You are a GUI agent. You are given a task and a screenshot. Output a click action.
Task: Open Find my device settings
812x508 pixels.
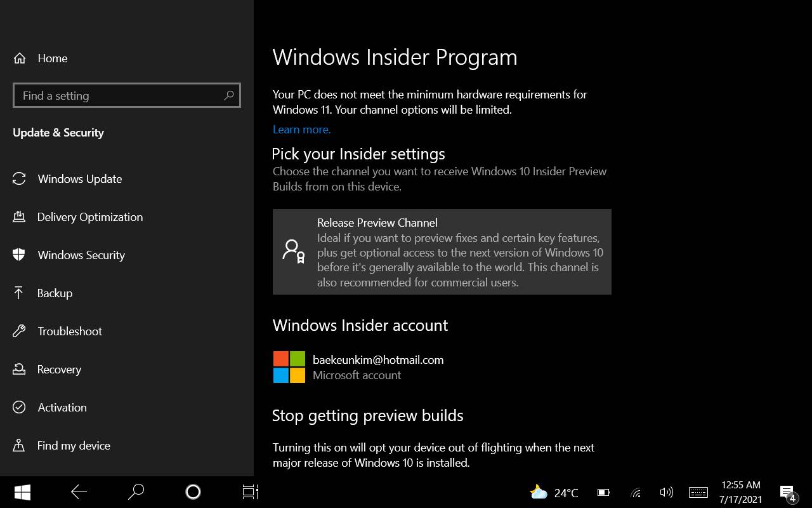point(74,446)
